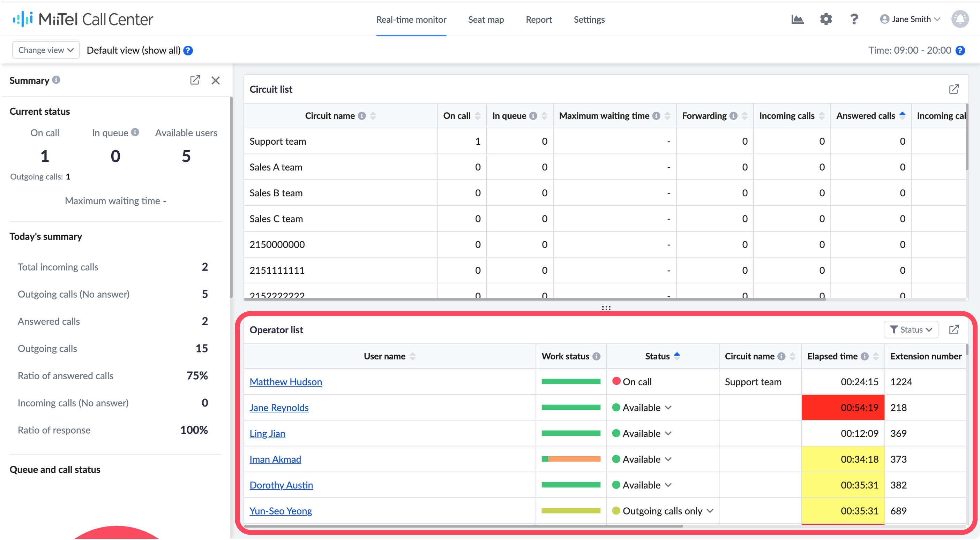Click info icon beside Summary title
The height and width of the screenshot is (540, 980).
pos(56,80)
